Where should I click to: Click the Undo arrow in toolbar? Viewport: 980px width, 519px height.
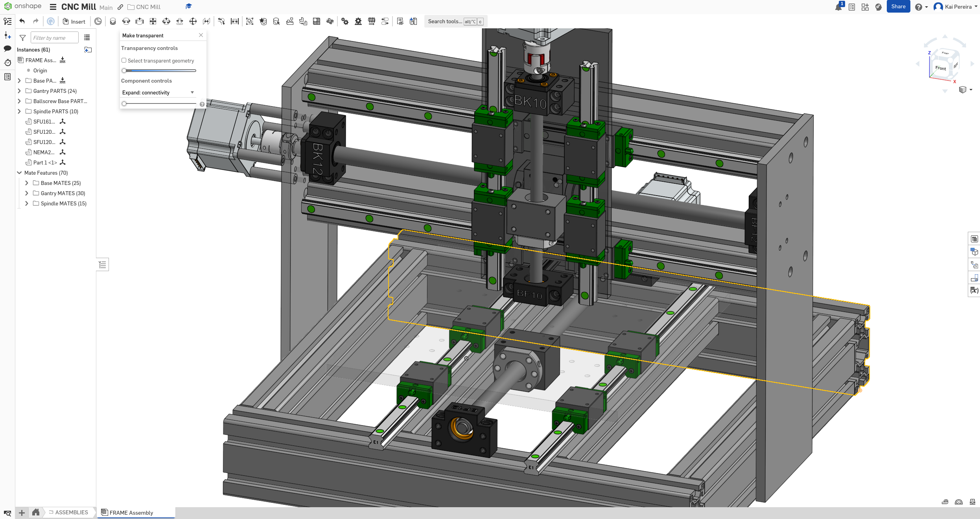(22, 21)
